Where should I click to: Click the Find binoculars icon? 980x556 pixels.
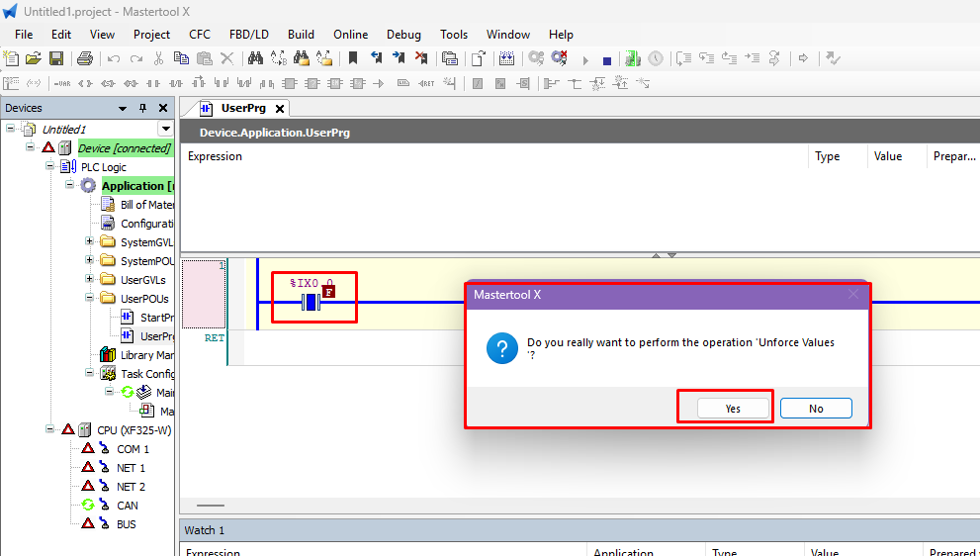(254, 59)
